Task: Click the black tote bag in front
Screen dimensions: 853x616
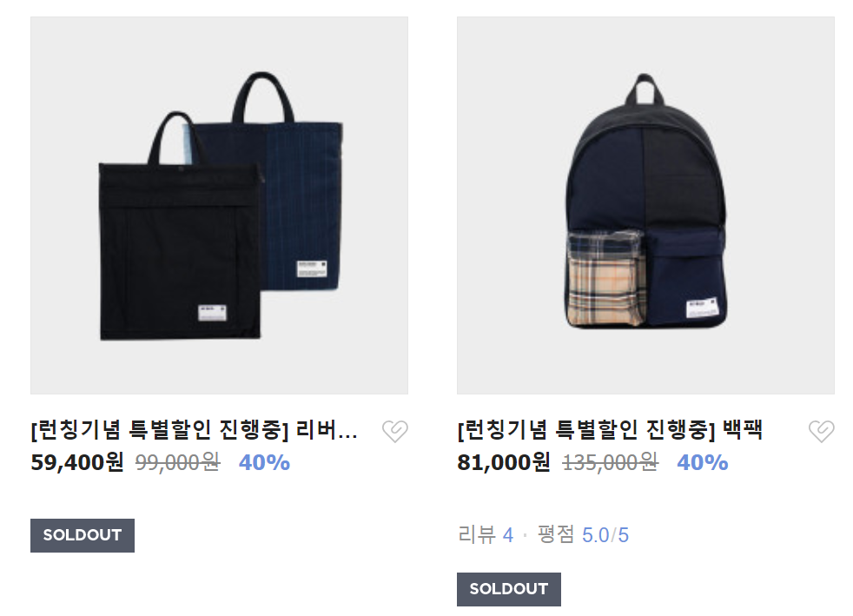Action: [x=180, y=245]
